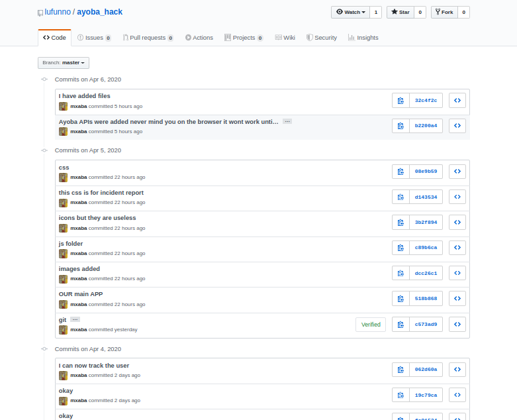Browse repository at commit 518b868
The image size is (517, 420).
[457, 299]
